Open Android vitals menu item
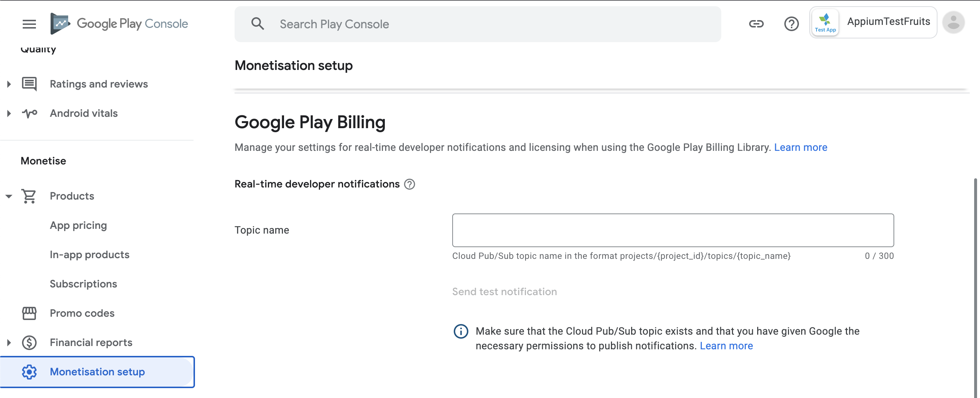 point(84,113)
